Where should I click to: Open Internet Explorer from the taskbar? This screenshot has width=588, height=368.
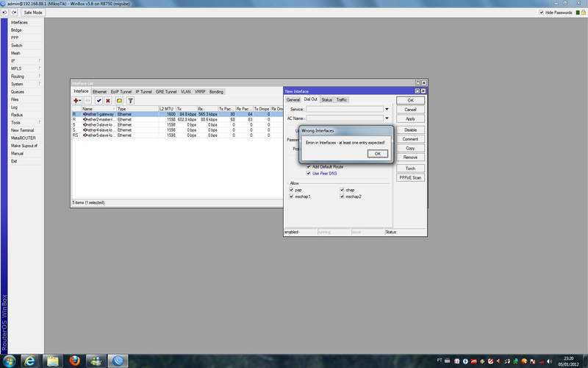[x=29, y=361]
